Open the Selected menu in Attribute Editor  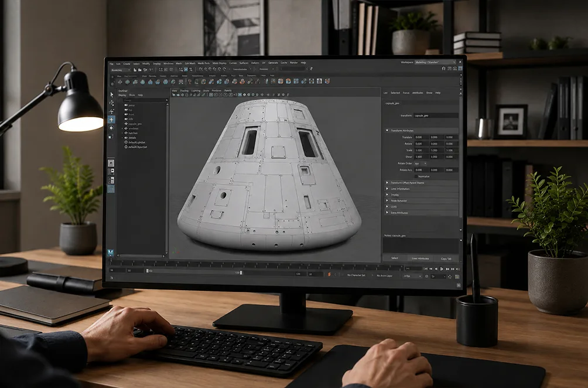[395, 93]
